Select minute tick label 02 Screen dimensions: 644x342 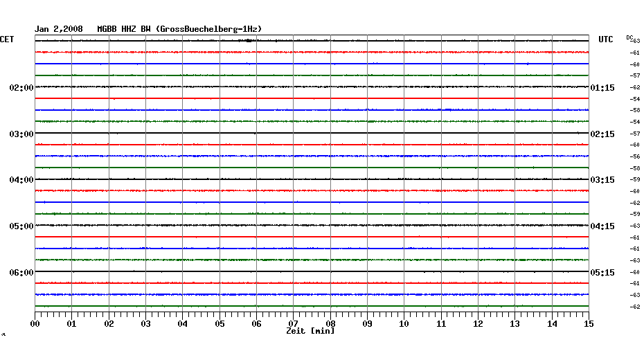pos(109,324)
